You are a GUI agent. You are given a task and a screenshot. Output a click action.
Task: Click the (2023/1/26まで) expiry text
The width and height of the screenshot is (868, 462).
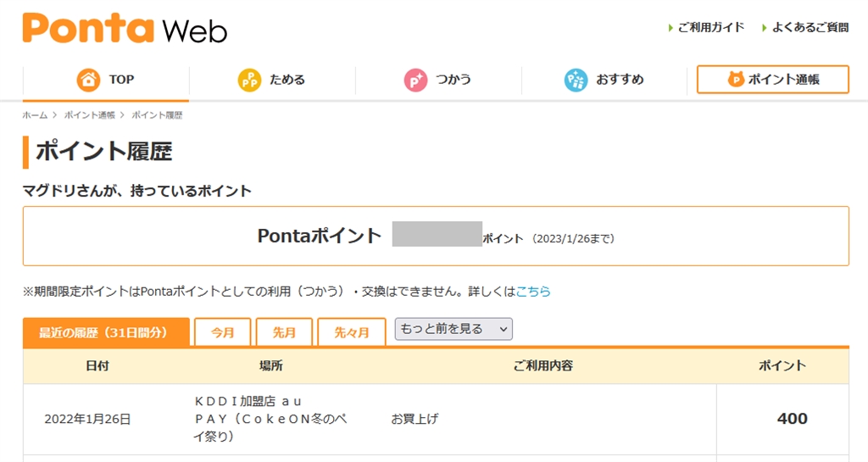[574, 238]
